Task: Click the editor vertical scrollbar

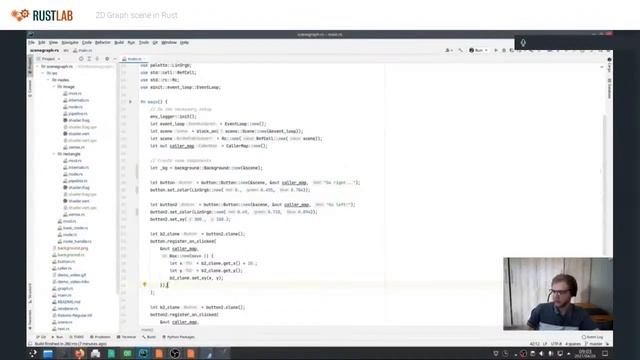Action: 604,184
